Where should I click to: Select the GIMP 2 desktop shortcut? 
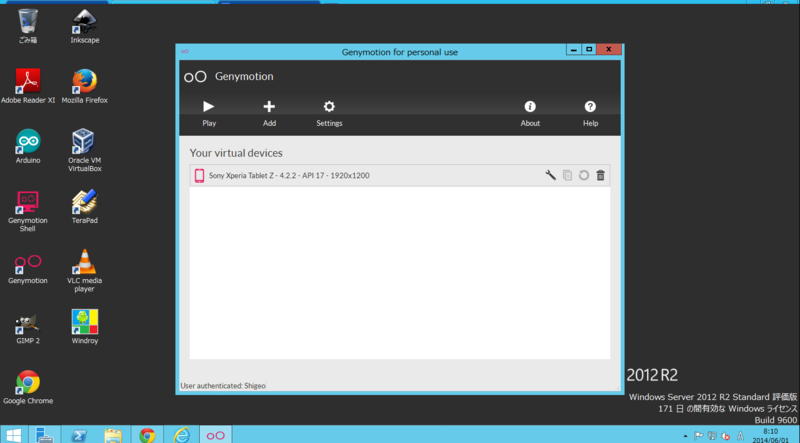click(28, 327)
